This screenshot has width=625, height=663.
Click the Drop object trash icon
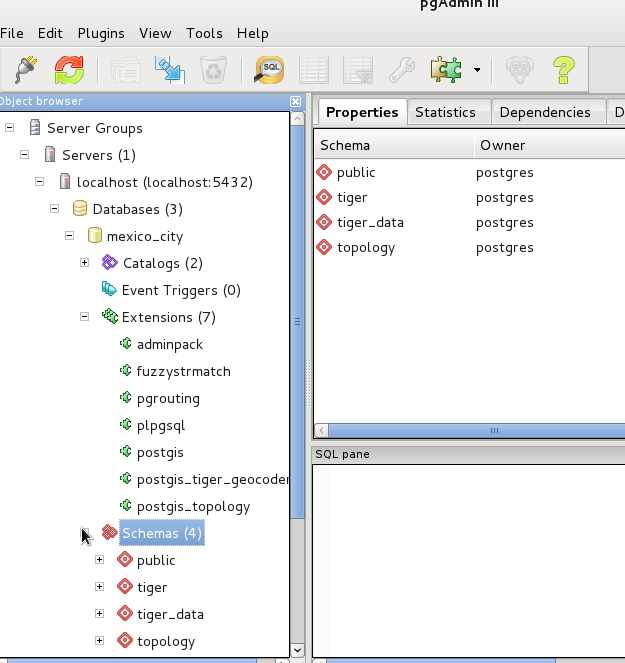213,70
